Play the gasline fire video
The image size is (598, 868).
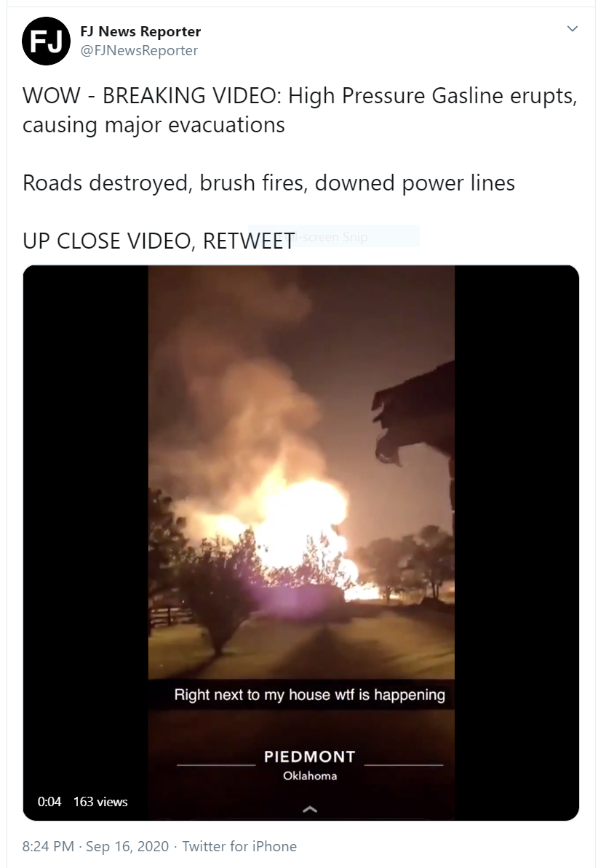(301, 542)
